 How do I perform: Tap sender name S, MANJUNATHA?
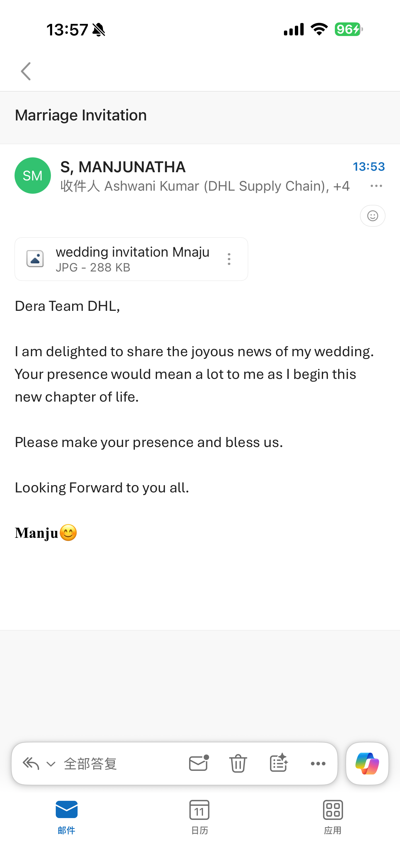click(123, 167)
